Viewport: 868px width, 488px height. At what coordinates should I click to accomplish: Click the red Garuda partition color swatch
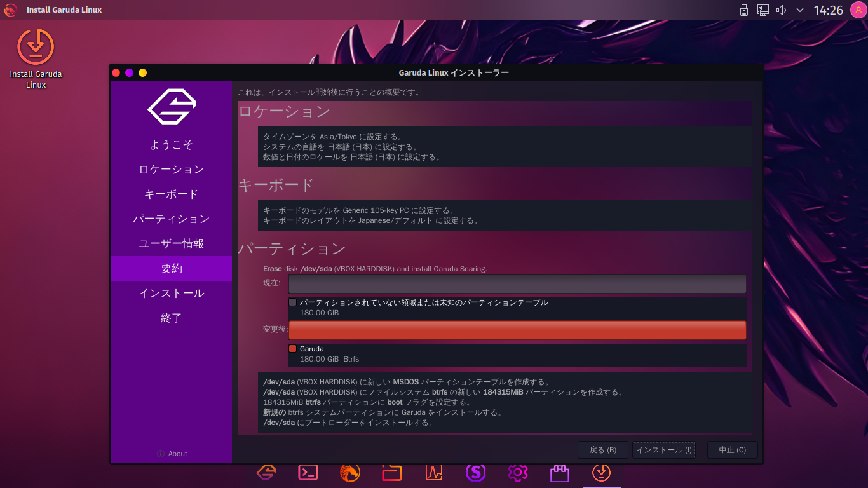(293, 349)
